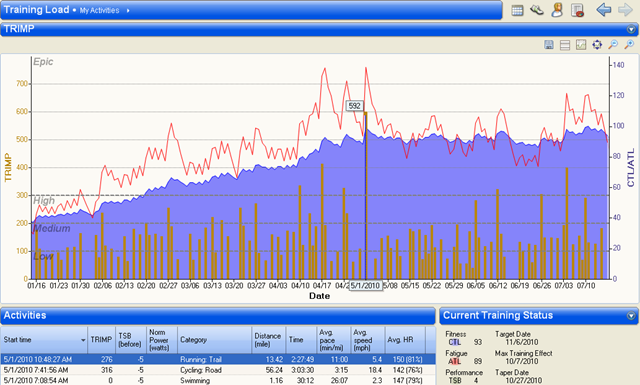Zoom out of the TRIMP chart
Screen dimensions: 640x385
613,45
